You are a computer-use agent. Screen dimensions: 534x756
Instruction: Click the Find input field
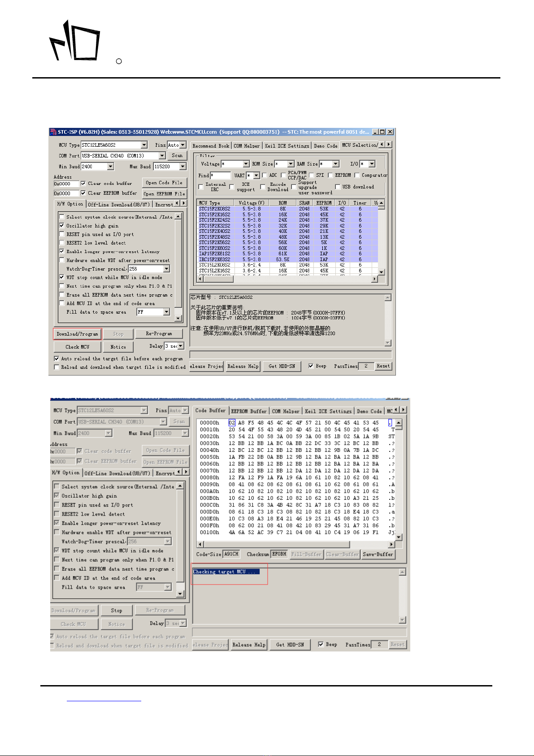pos(220,175)
